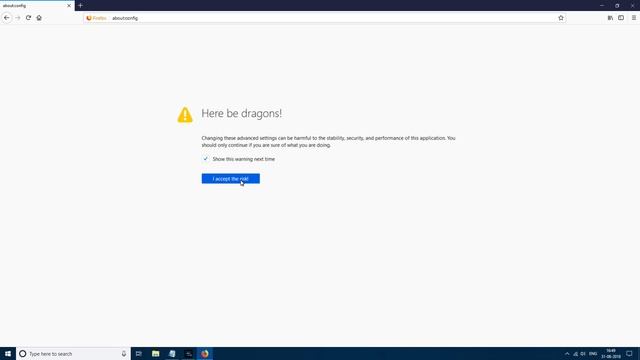This screenshot has height=360, width=640.
Task: Open the taskbar clock and date
Action: click(x=611, y=354)
